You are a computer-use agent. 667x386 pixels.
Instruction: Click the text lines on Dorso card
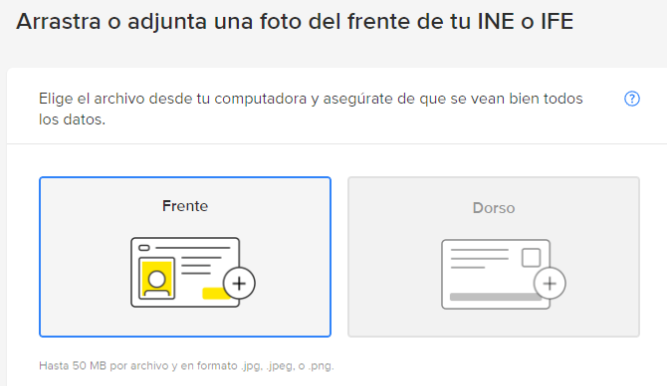479,258
